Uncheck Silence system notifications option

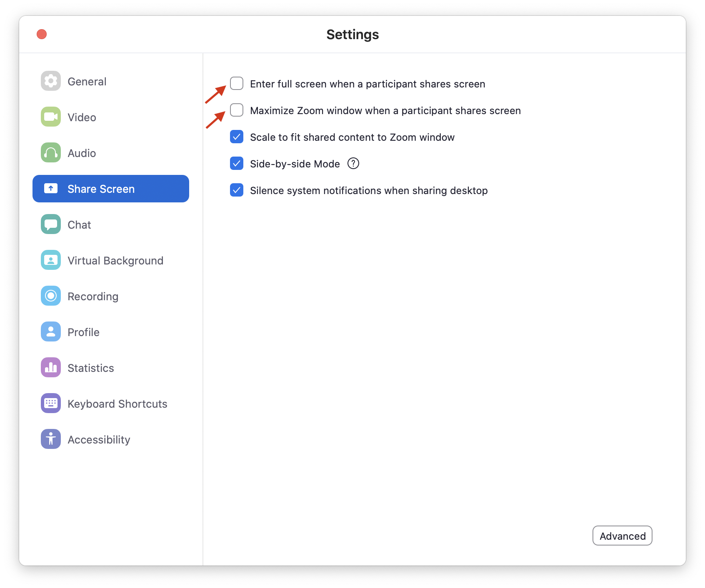click(237, 190)
